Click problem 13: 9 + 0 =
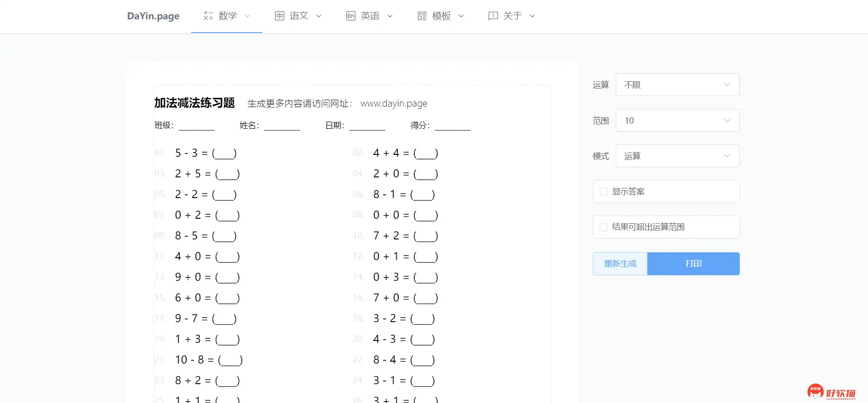Screen dimensions: 868x403 [207, 277]
